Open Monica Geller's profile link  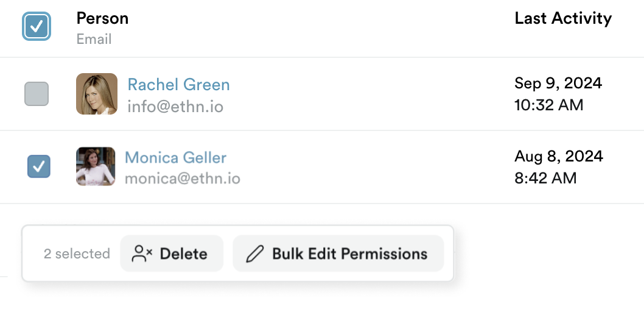[x=175, y=157]
